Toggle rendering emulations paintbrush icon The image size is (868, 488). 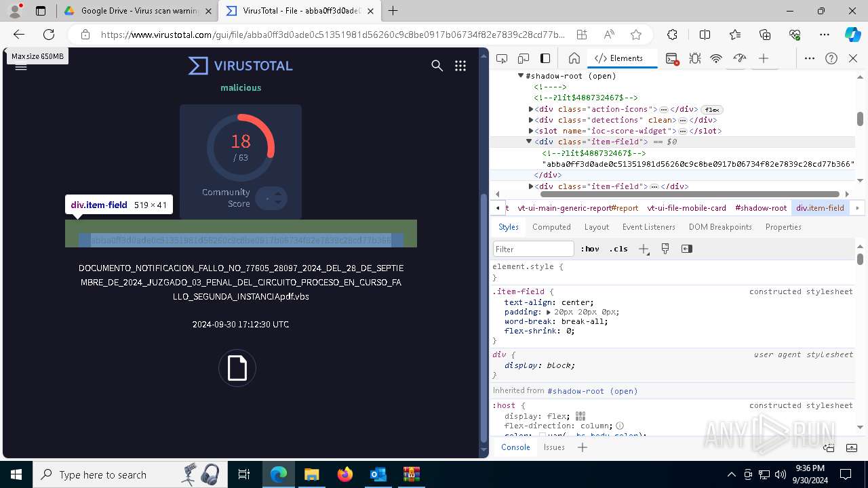tap(665, 249)
